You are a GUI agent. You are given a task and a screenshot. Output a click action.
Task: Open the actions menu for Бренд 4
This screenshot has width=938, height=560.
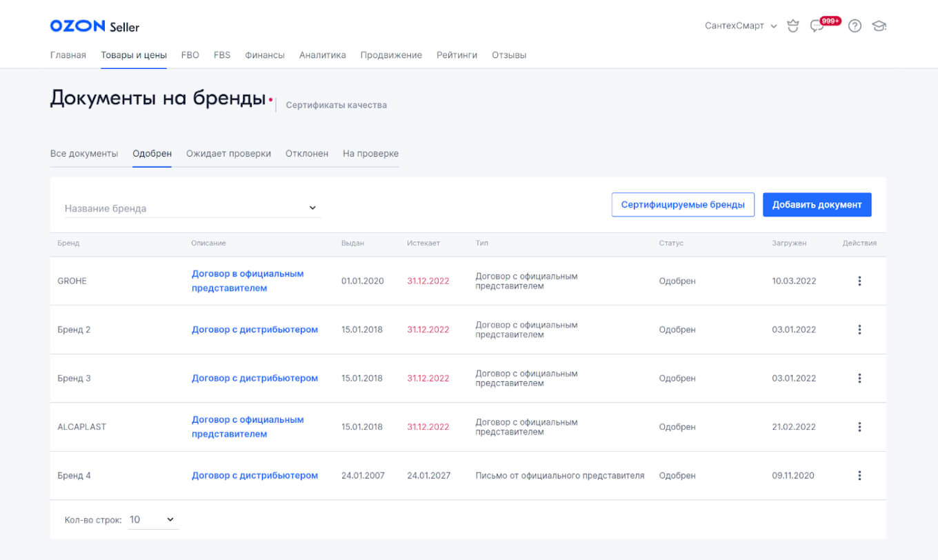(x=859, y=475)
